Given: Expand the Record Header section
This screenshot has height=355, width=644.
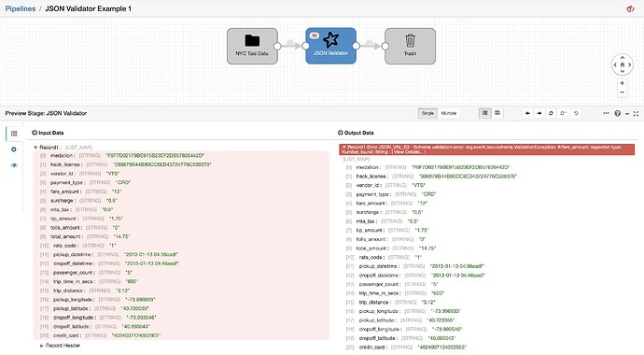Looking at the screenshot, I should 41,346.
